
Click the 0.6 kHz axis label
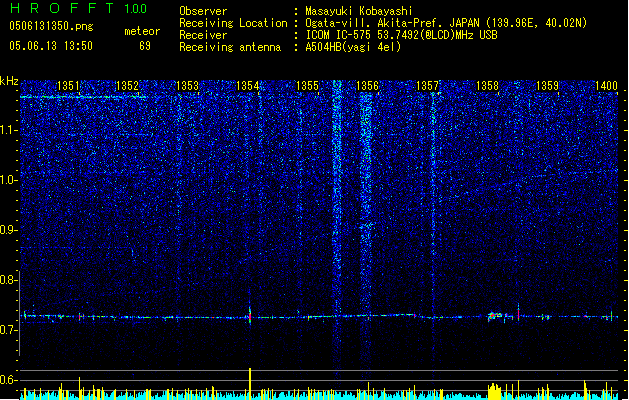point(9,380)
